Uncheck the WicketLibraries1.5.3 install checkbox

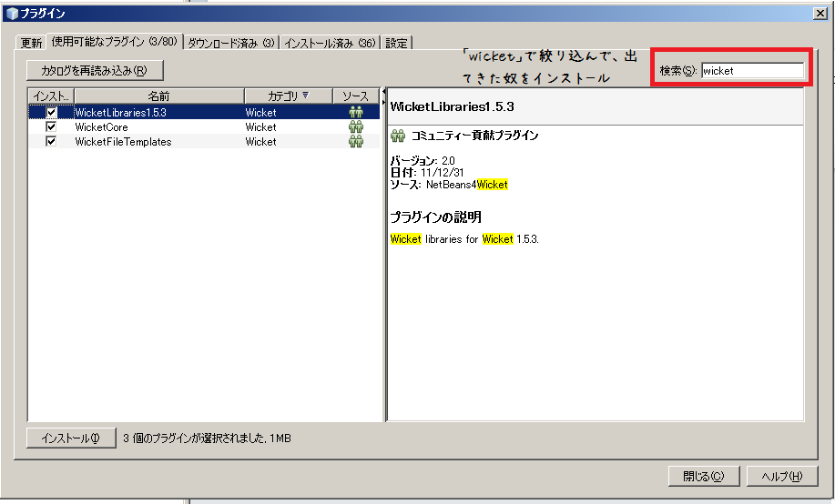51,112
